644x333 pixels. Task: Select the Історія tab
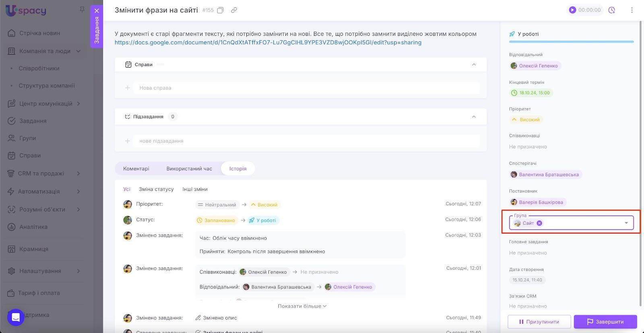[238, 169]
